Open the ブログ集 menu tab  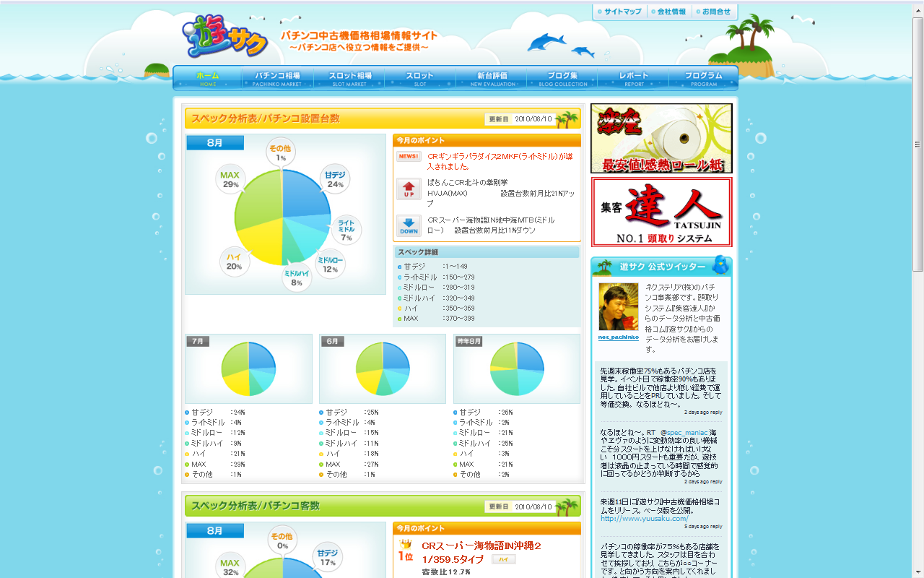click(562, 78)
